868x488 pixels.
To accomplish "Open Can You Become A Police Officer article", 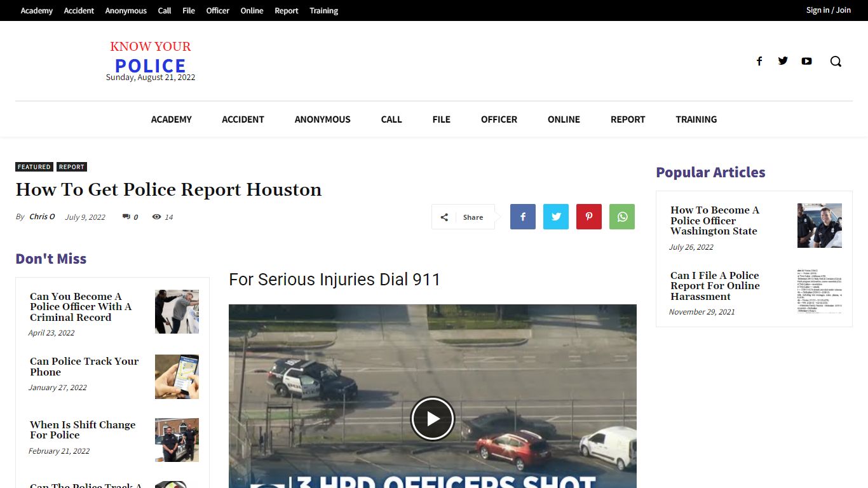I will pos(81,307).
